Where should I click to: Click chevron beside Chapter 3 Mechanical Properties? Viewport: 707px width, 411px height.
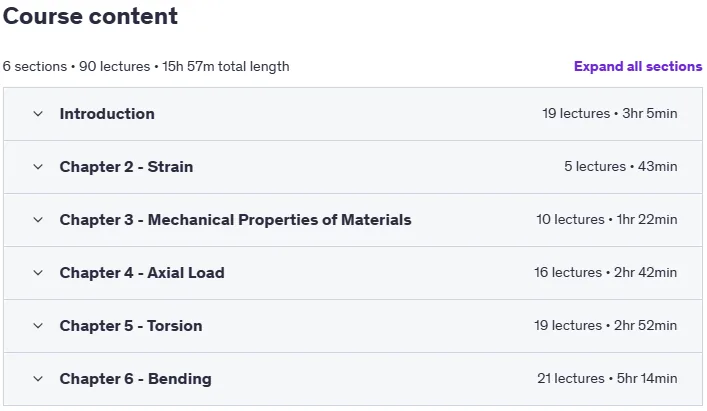pos(38,220)
